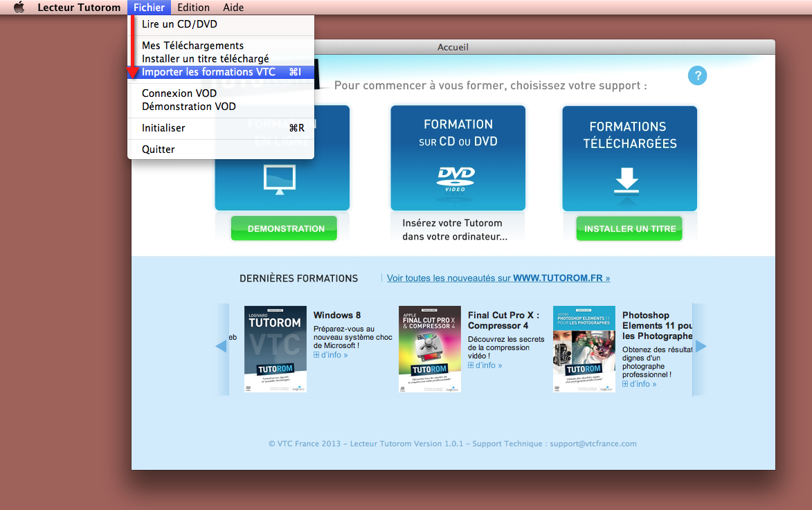Open the WWW.TUTOROM.FR novelties link
The width and height of the screenshot is (812, 510).
pyautogui.click(x=498, y=278)
